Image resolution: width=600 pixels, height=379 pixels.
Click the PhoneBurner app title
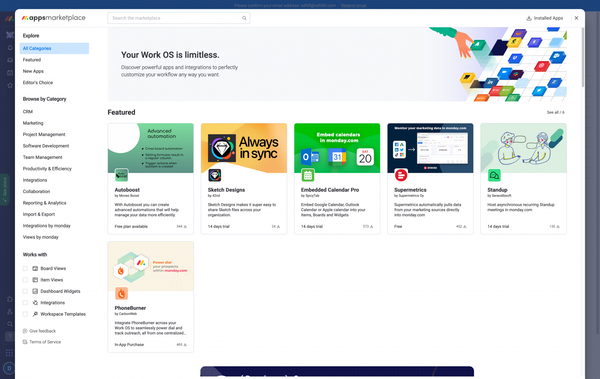click(130, 308)
